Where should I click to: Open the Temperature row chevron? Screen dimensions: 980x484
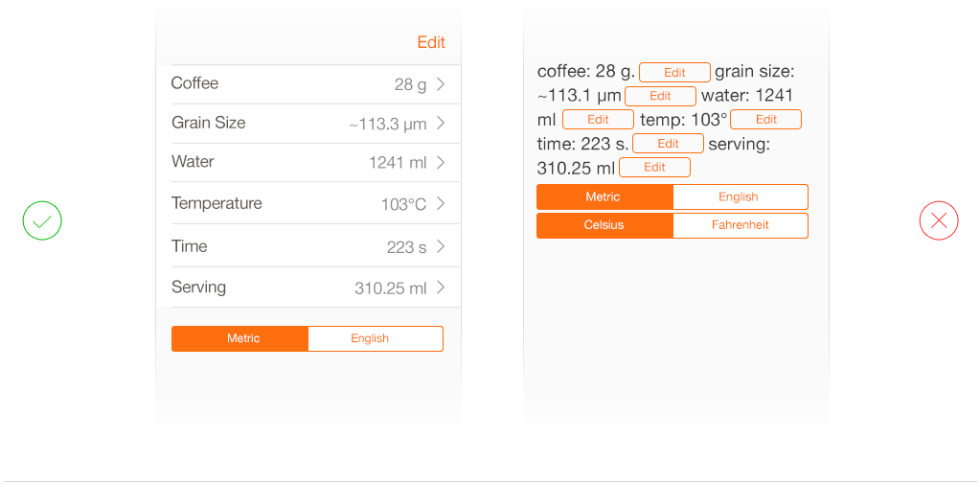441,203
